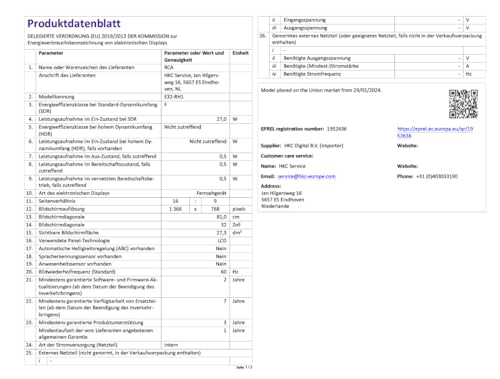Click the QR code image
500x379 pixels.
(x=463, y=104)
